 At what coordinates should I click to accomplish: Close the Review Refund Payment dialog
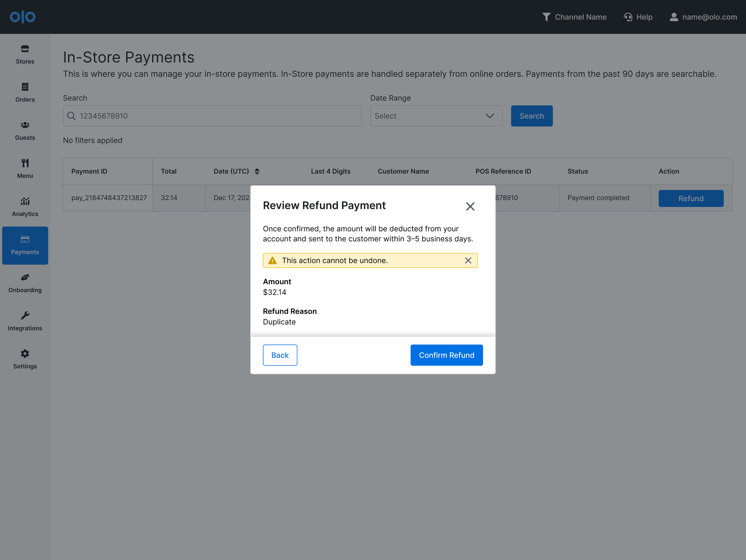pyautogui.click(x=470, y=207)
